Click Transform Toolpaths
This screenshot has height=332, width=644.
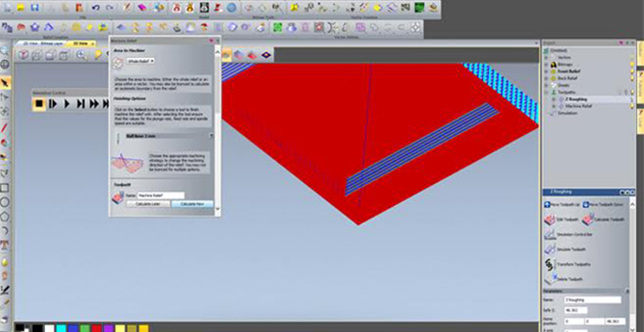pos(568,264)
